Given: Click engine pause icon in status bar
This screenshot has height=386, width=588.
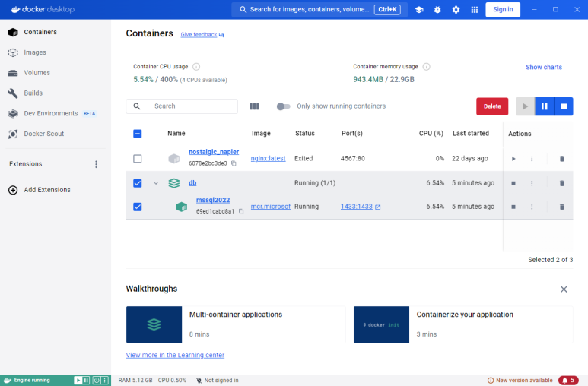Looking at the screenshot, I should pyautogui.click(x=86, y=381).
